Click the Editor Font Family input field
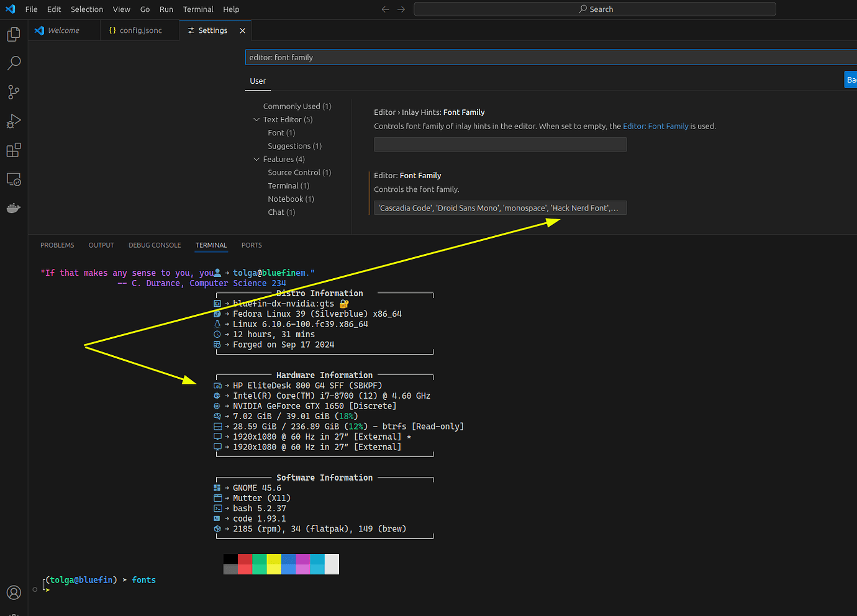This screenshot has width=857, height=616. point(499,208)
